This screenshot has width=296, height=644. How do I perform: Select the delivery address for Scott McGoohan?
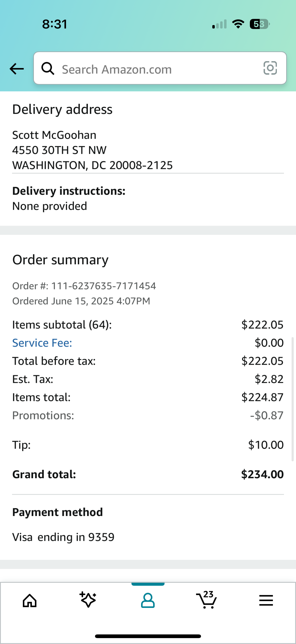coord(93,150)
